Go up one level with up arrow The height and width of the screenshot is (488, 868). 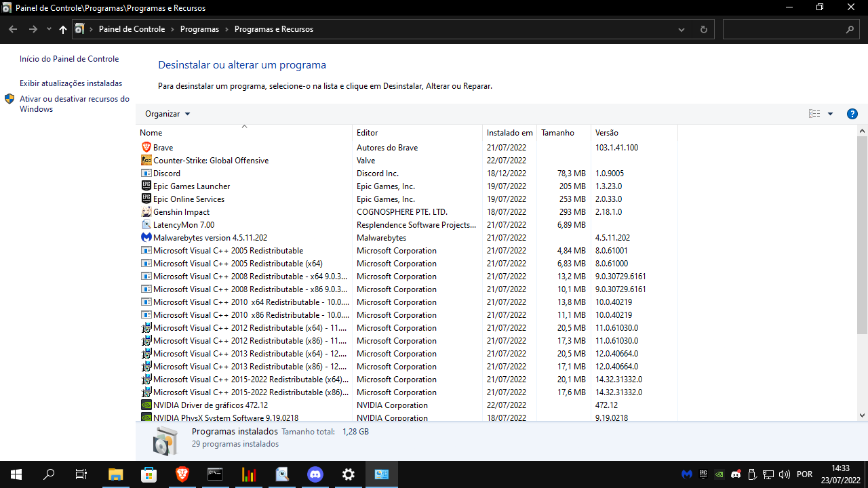63,29
